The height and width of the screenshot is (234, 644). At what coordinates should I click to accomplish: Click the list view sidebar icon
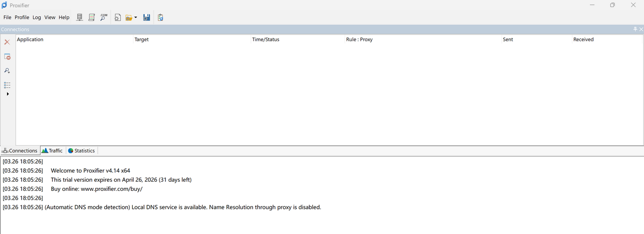(7, 85)
